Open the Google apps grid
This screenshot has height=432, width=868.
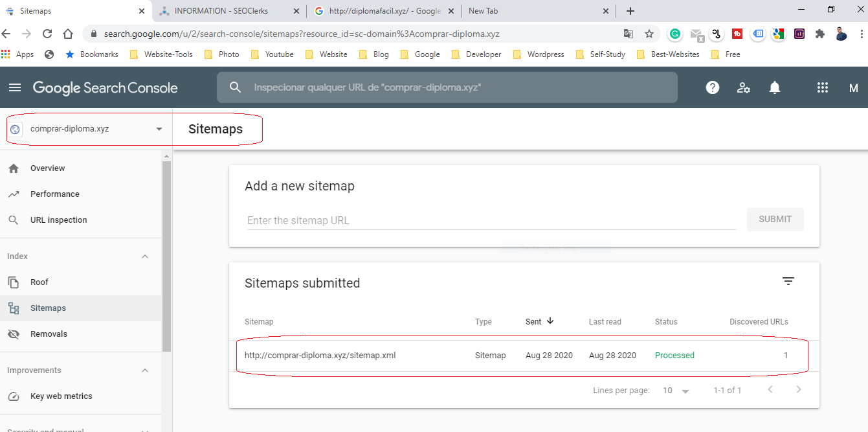[822, 87]
